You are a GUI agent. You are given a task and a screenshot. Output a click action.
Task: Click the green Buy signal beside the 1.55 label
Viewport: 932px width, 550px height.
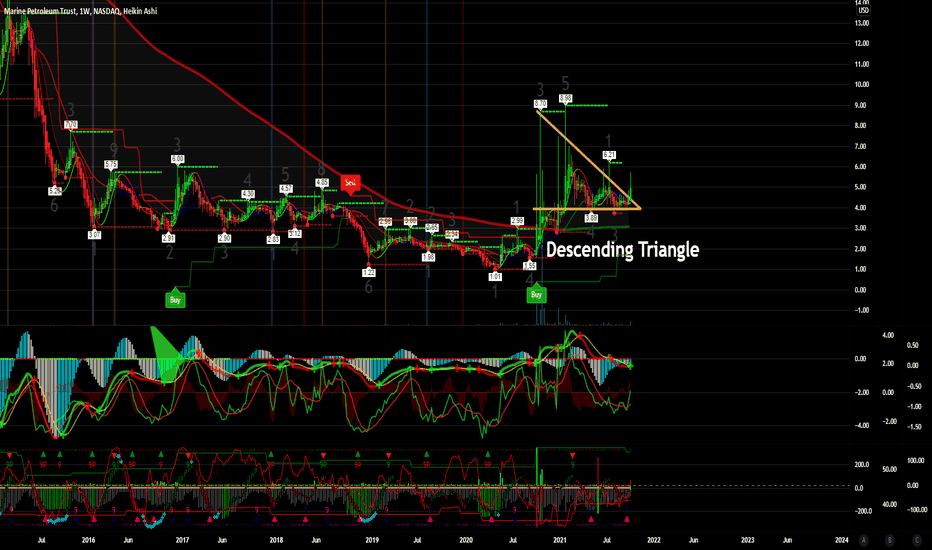pos(536,294)
